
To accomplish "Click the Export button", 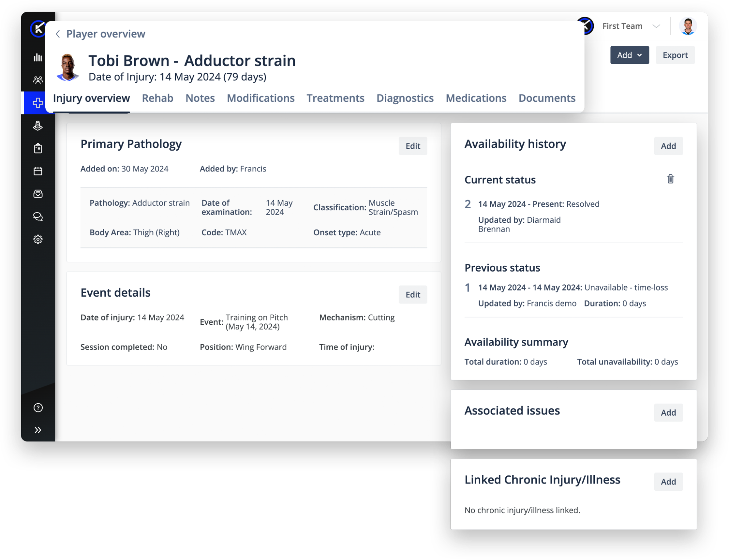I will click(x=675, y=55).
